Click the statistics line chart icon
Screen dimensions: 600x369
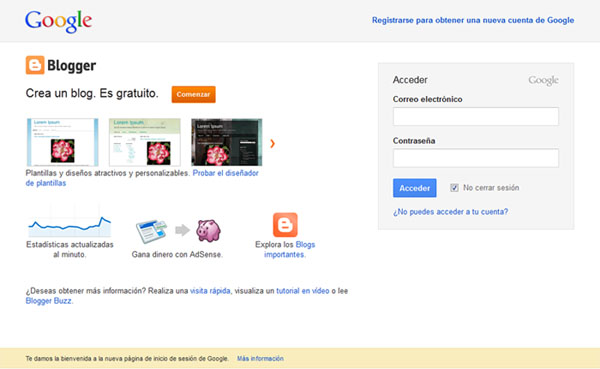[x=70, y=226]
